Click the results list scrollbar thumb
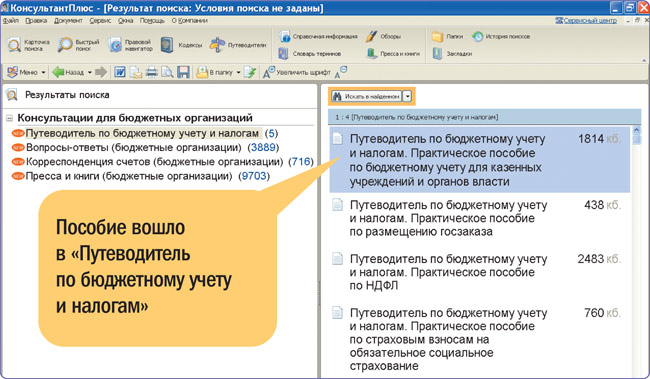The width and height of the screenshot is (650, 379). tap(637, 140)
